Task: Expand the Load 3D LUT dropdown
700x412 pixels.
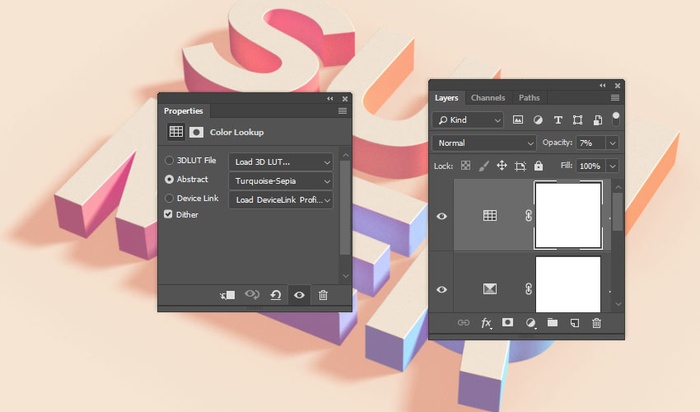Action: (x=280, y=162)
